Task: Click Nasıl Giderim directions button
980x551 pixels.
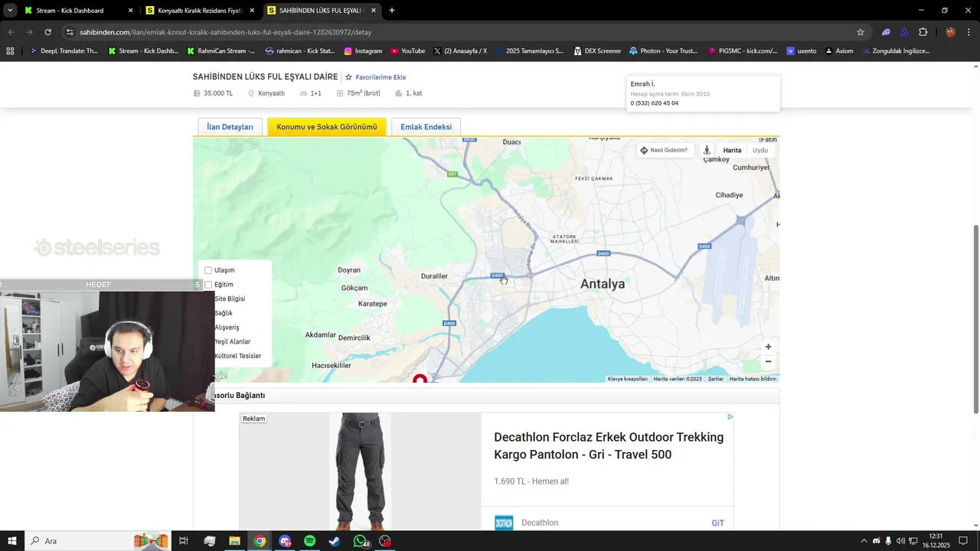Action: pyautogui.click(x=664, y=150)
